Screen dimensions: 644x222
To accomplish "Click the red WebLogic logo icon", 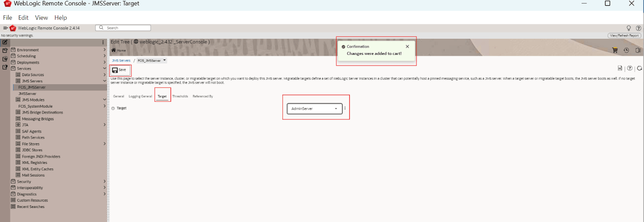I will [13, 28].
